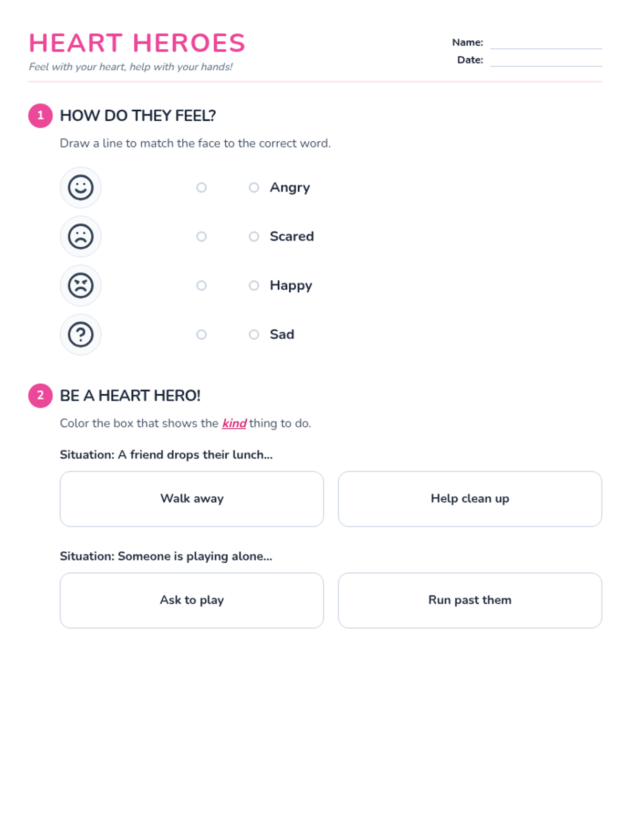Select the matching dot right of smiley face
630x840 pixels.
201,187
